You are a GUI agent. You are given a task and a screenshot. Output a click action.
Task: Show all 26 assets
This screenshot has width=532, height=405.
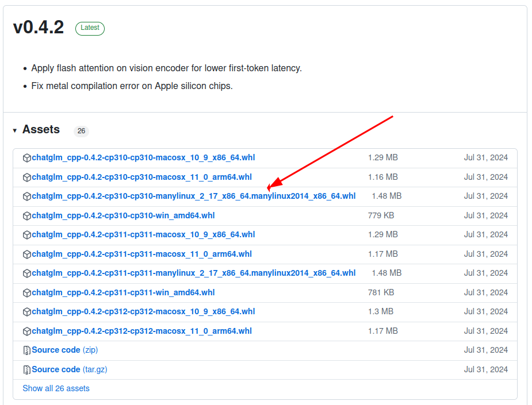[x=56, y=388]
